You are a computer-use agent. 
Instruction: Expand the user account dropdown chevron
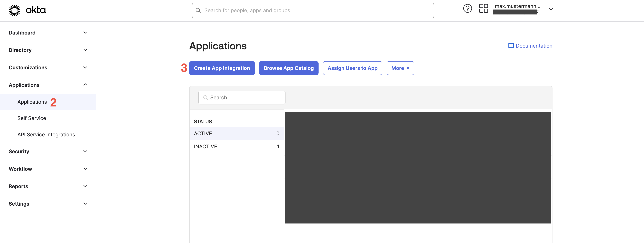pyautogui.click(x=550, y=9)
